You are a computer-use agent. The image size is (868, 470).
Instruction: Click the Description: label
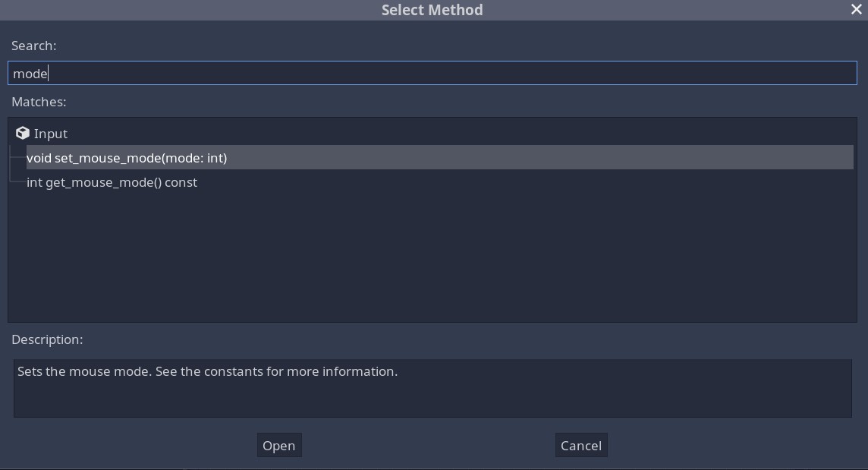pyautogui.click(x=47, y=339)
